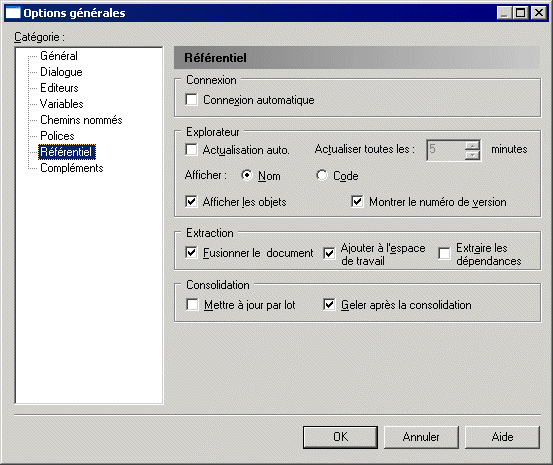Screen dimensions: 553x465
Task: Uncheck Ajouter à l'espace de travail
Action: (329, 253)
